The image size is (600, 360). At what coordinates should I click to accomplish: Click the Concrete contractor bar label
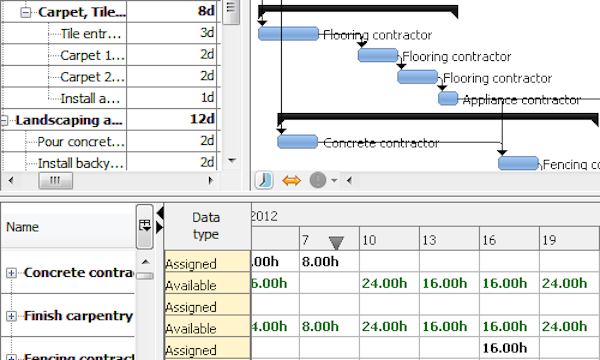pyautogui.click(x=381, y=143)
